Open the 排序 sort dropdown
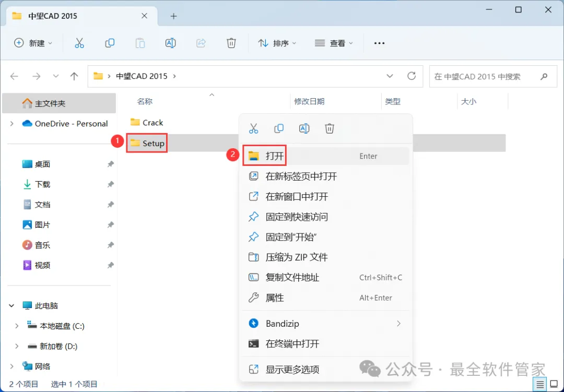This screenshot has height=392, width=564. tap(277, 43)
